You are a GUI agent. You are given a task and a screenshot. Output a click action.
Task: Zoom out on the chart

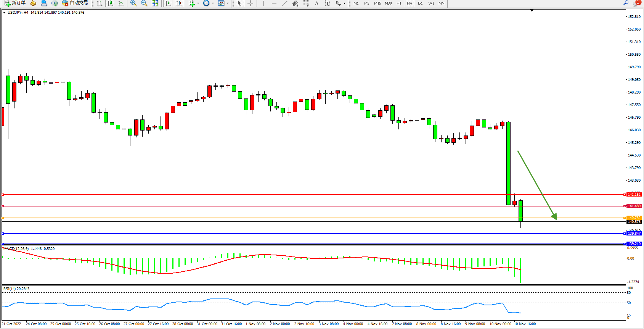click(x=144, y=3)
